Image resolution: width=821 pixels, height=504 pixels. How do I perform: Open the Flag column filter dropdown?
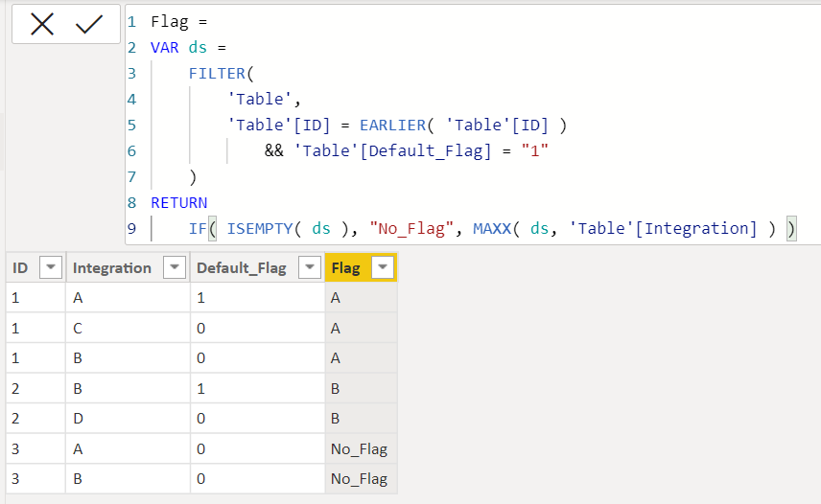click(x=383, y=267)
